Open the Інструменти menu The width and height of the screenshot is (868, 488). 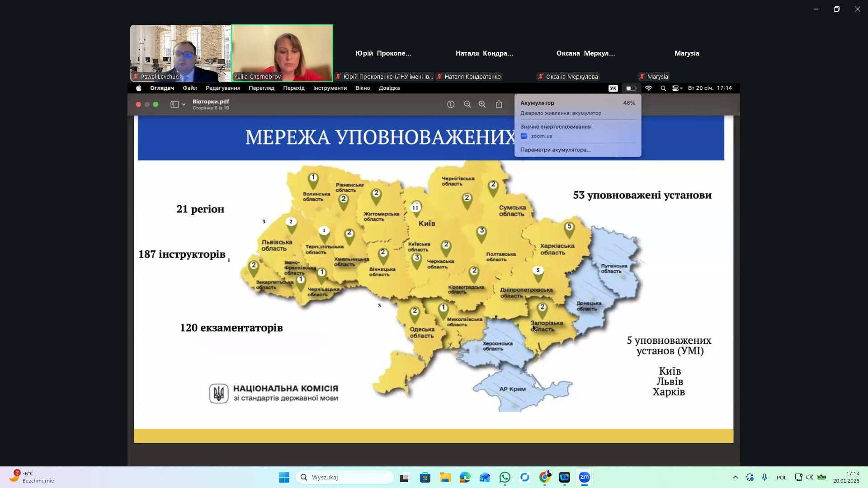click(330, 88)
